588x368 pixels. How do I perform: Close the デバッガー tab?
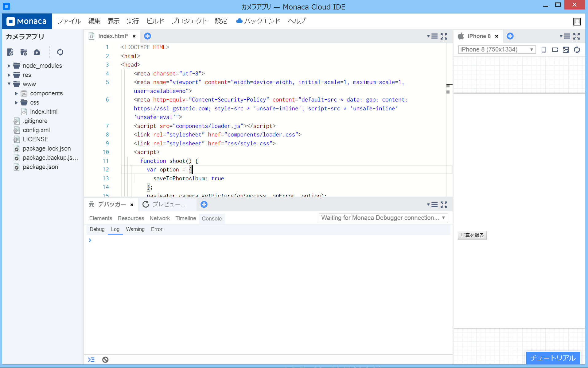[132, 205]
